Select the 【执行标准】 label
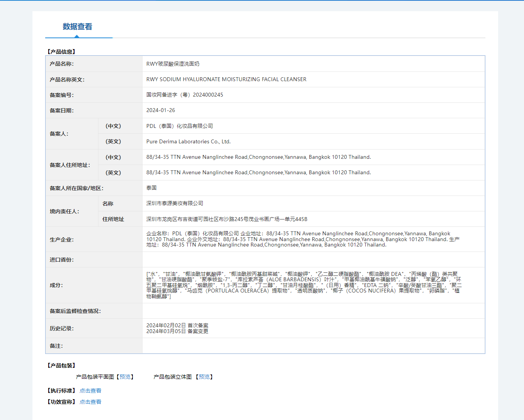The height and width of the screenshot is (420, 524). tap(61, 391)
